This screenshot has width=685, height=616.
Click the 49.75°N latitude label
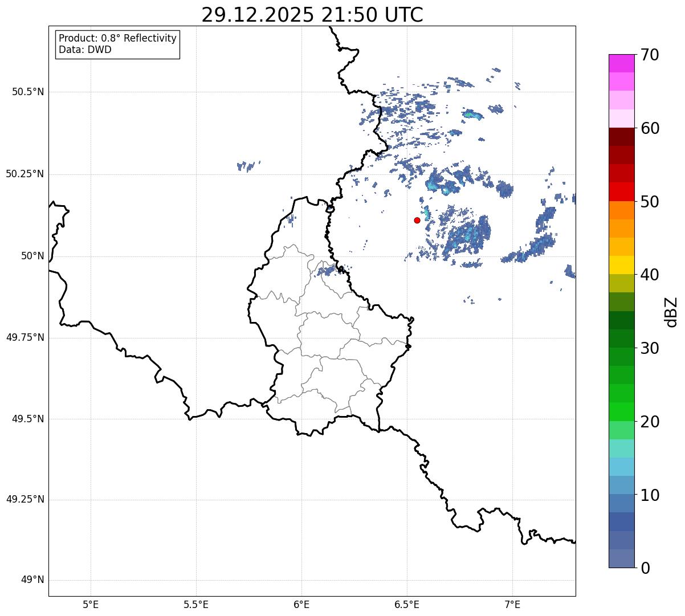pyautogui.click(x=25, y=337)
